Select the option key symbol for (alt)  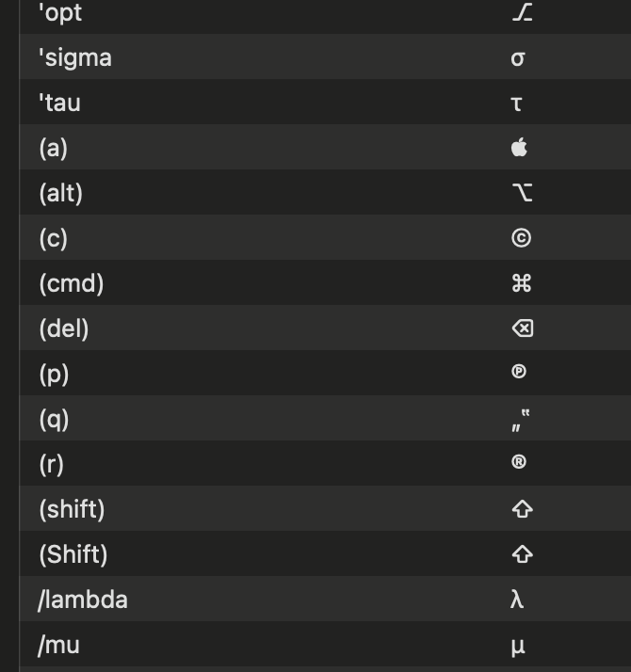(522, 192)
